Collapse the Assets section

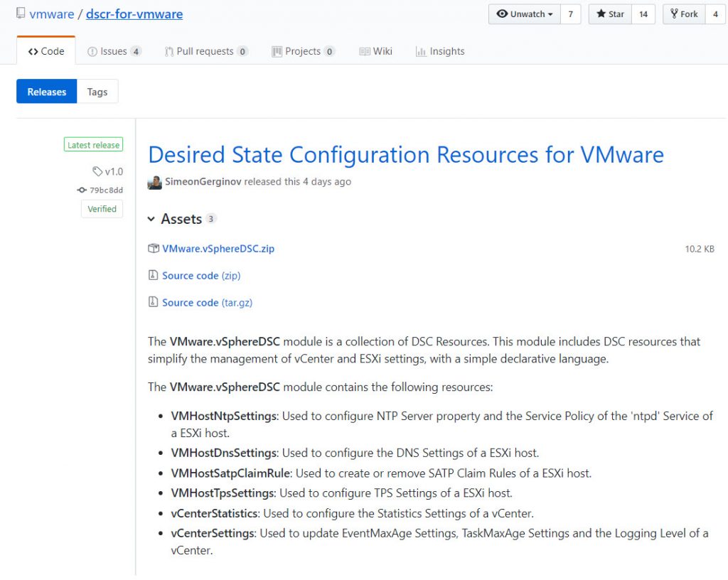(151, 219)
